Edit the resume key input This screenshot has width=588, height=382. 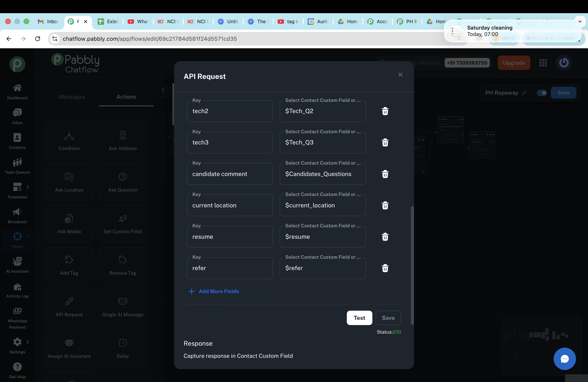coord(230,237)
